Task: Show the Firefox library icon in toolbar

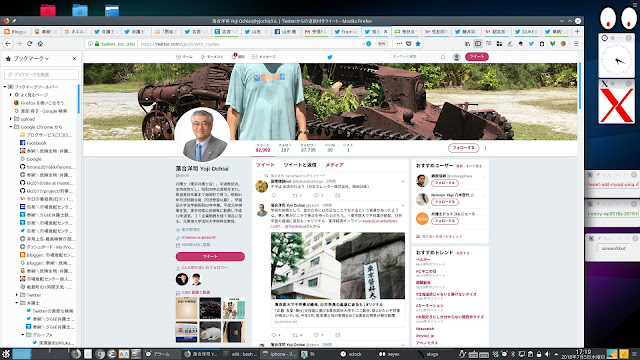Action: tap(467, 44)
